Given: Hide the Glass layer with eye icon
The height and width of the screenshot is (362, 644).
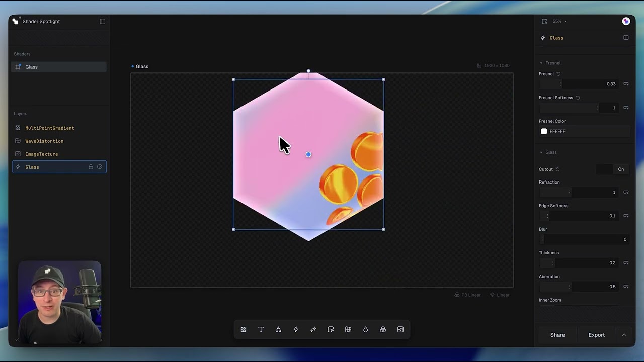Looking at the screenshot, I should (100, 167).
